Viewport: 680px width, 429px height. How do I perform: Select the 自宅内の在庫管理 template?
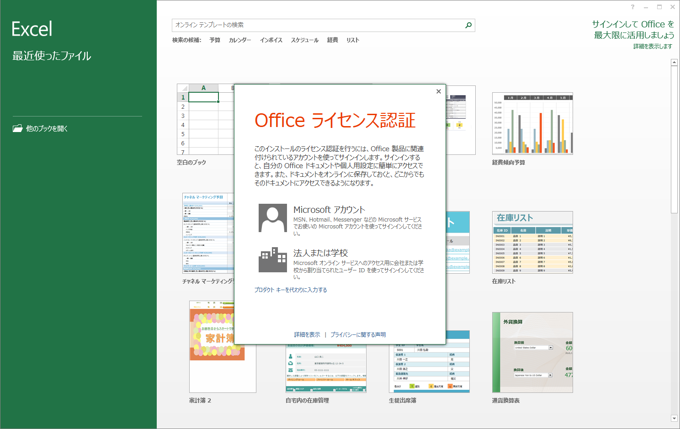click(x=326, y=369)
